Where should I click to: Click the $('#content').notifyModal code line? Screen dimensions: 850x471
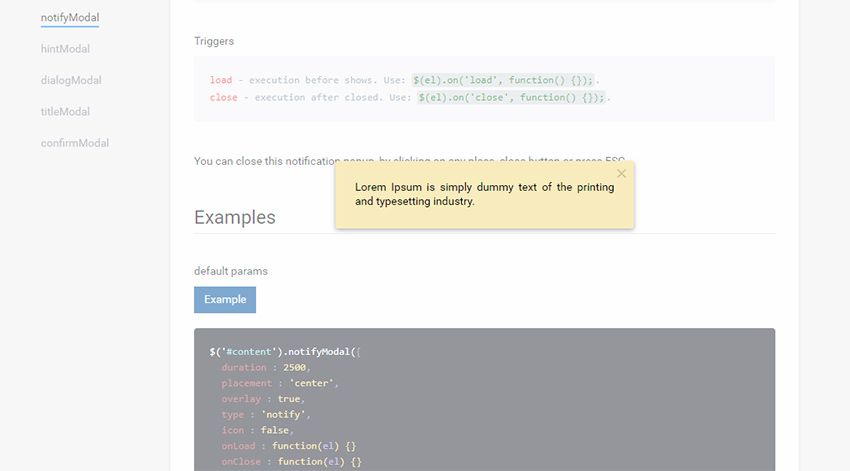tap(284, 352)
